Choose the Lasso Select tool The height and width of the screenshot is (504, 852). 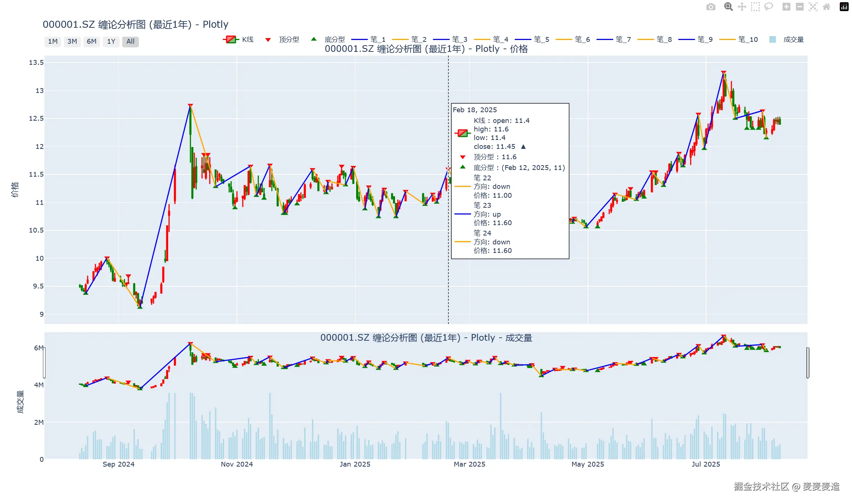(x=769, y=7)
